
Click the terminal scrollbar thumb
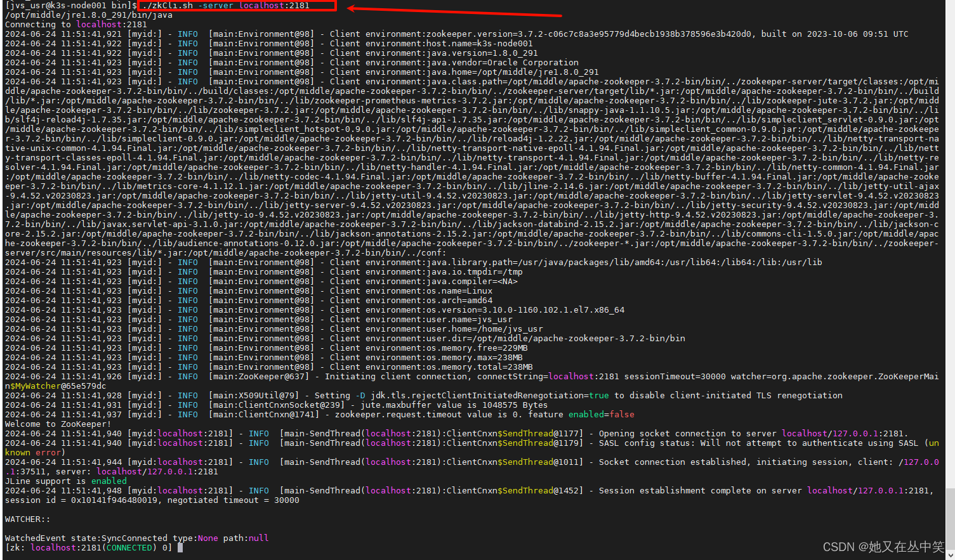pyautogui.click(x=950, y=519)
